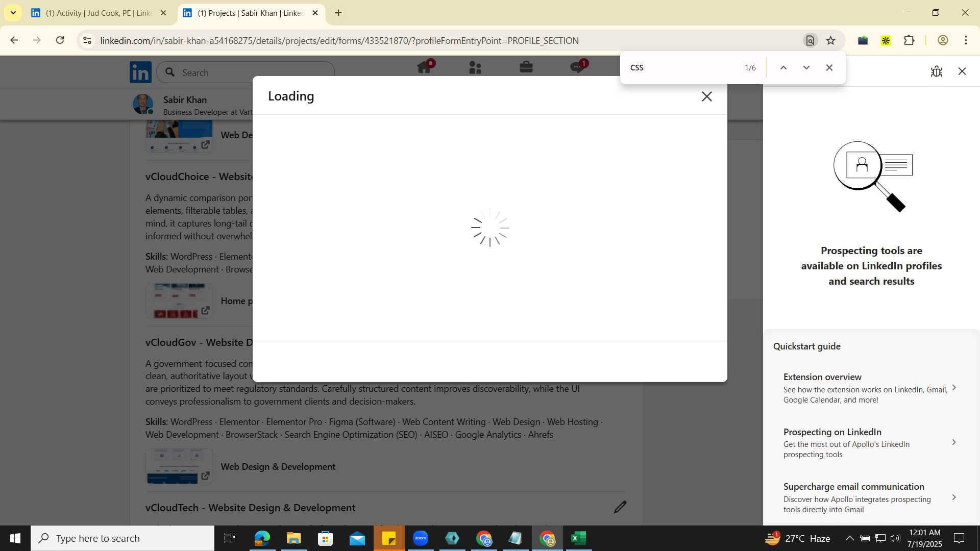Screen dimensions: 980x551
Task: View site information icon
Action: 87,40
